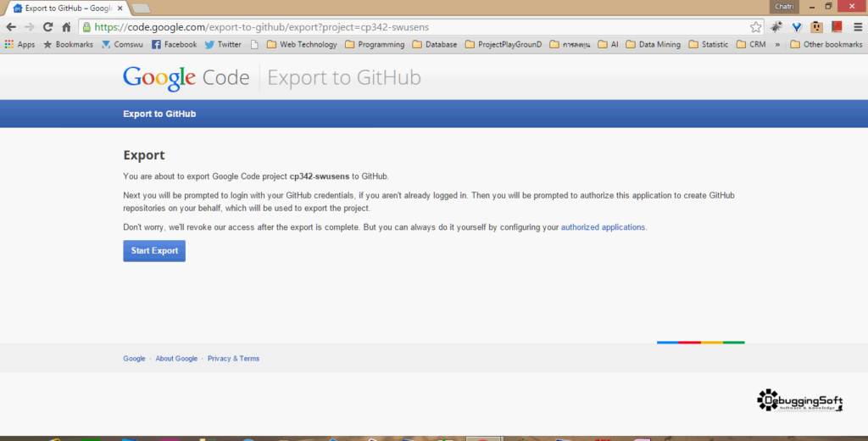This screenshot has width=868, height=441.
Task: Open a new tab
Action: 142,8
